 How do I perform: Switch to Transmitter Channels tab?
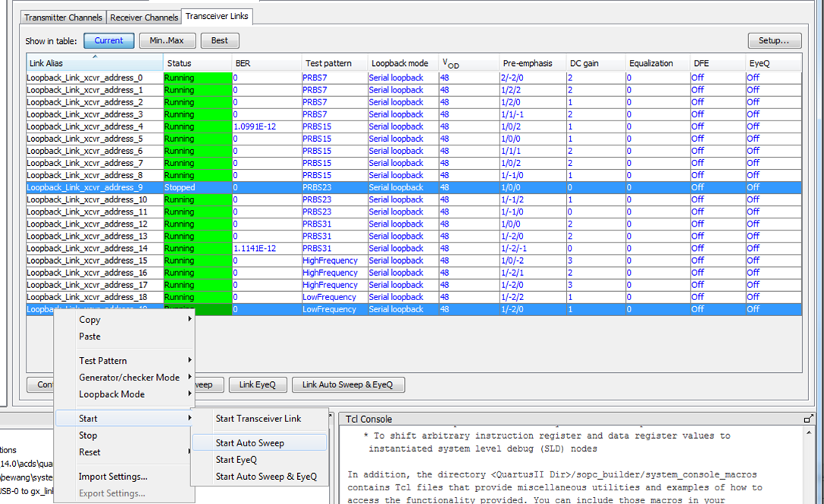(64, 17)
